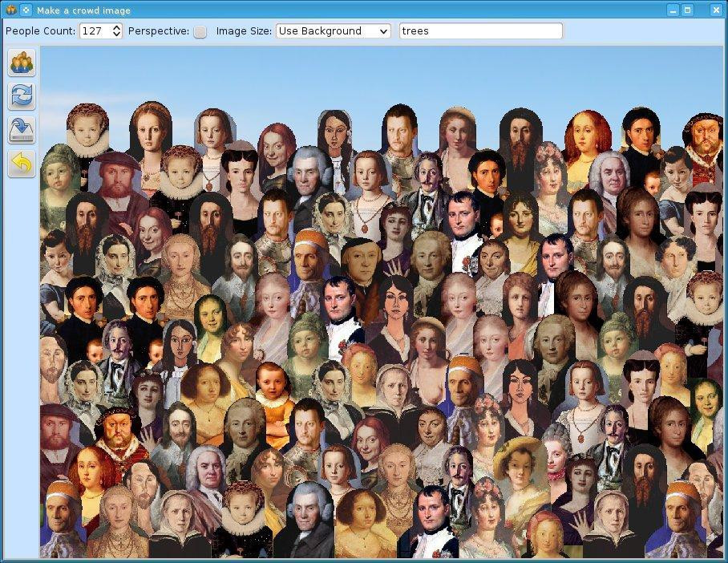Click the text field containing trees
Image resolution: width=728 pixels, height=563 pixels.
480,31
